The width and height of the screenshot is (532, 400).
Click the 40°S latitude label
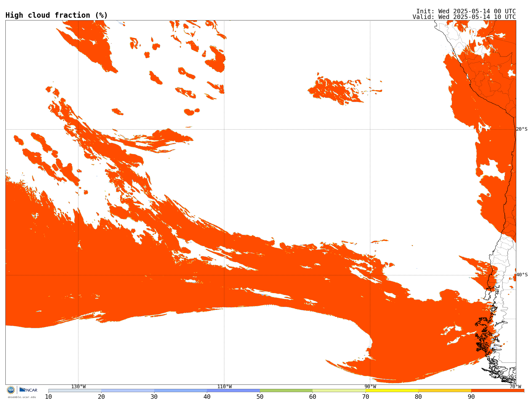(522, 275)
